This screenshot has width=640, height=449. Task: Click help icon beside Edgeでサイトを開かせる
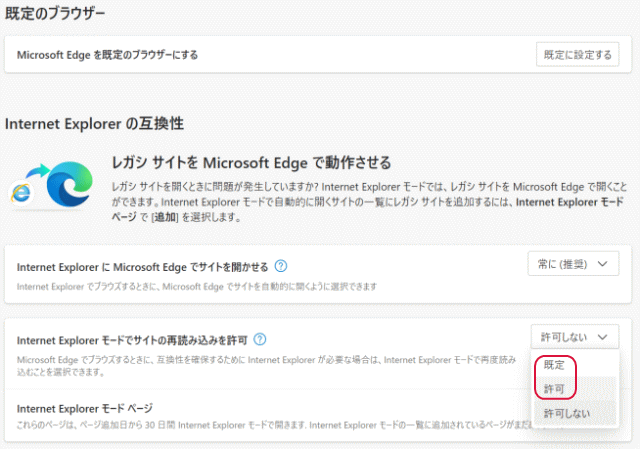[x=281, y=266]
